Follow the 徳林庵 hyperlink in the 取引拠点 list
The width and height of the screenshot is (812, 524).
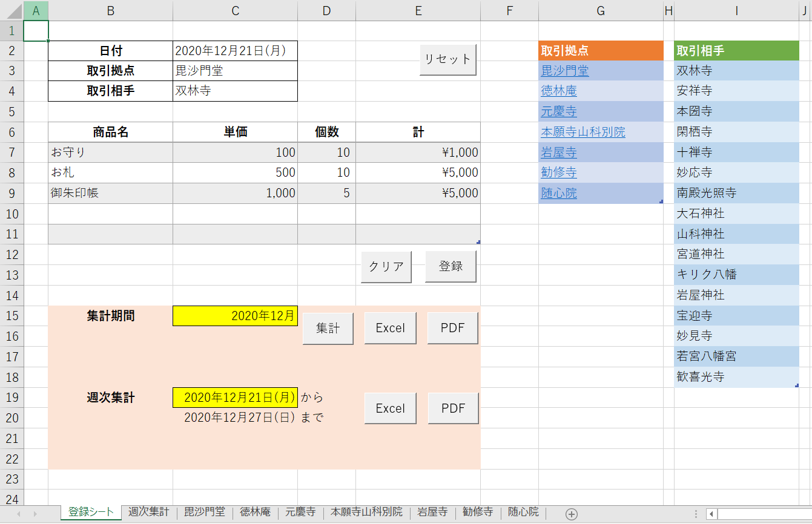pos(558,91)
